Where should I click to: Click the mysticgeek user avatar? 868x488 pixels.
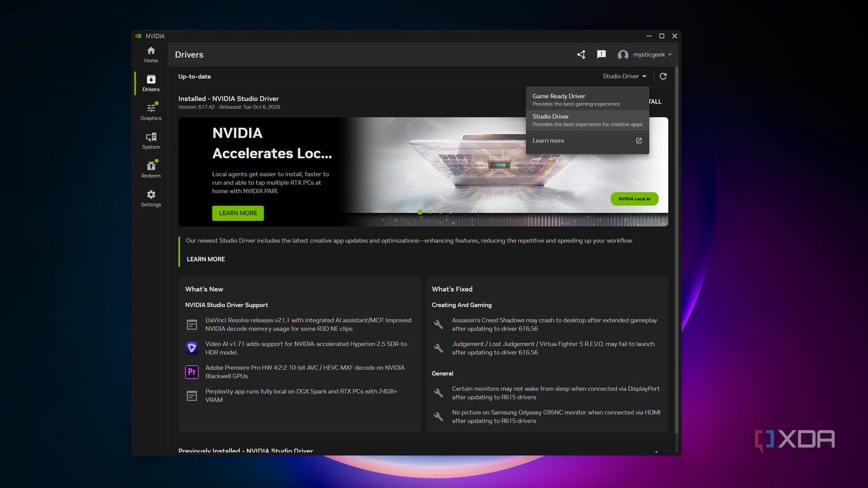(x=623, y=55)
